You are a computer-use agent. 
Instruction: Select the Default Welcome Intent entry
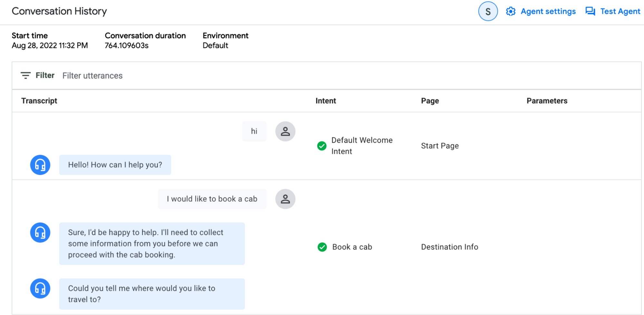362,146
